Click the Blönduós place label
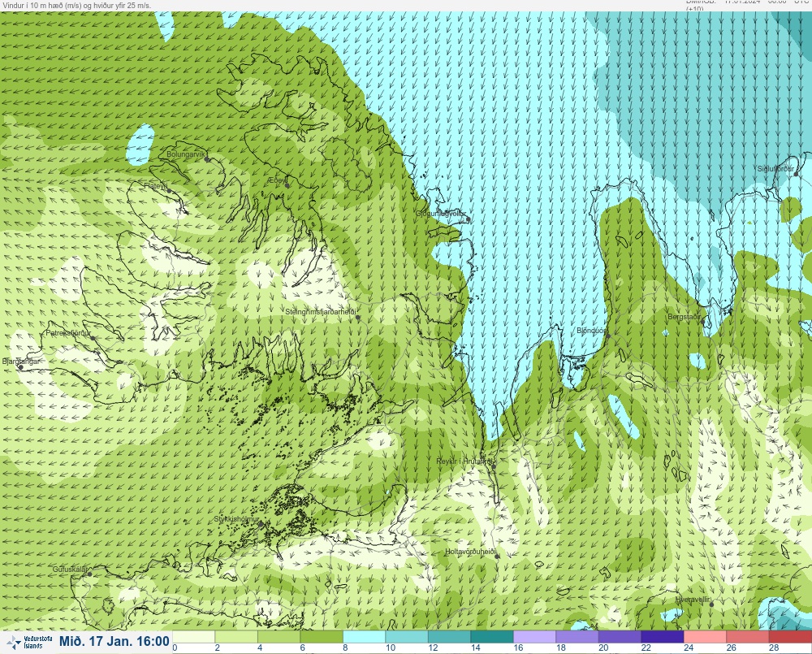This screenshot has width=812, height=654. tap(592, 331)
